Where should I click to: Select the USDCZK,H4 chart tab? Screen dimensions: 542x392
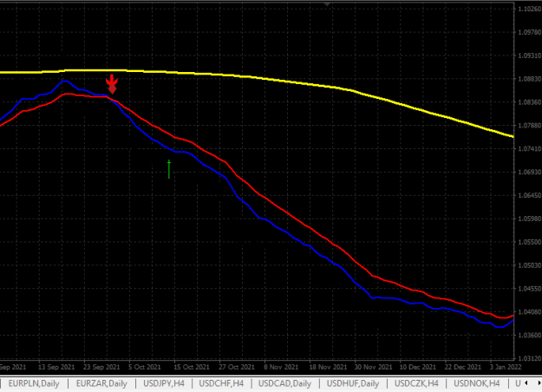(416, 383)
